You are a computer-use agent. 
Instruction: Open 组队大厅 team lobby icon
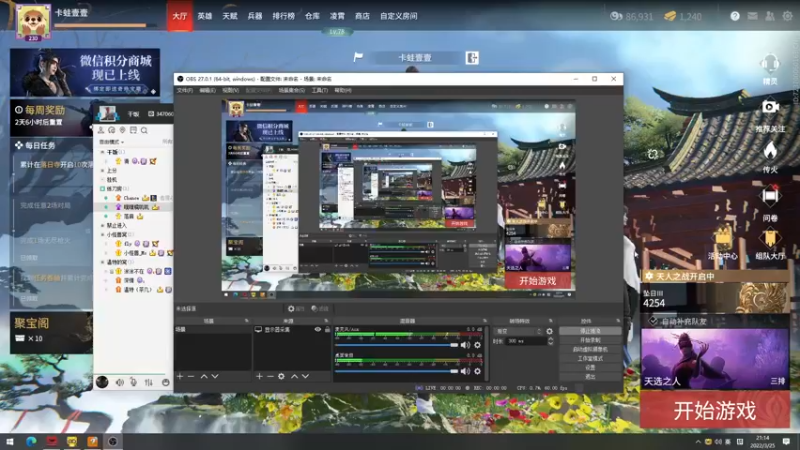[770, 239]
